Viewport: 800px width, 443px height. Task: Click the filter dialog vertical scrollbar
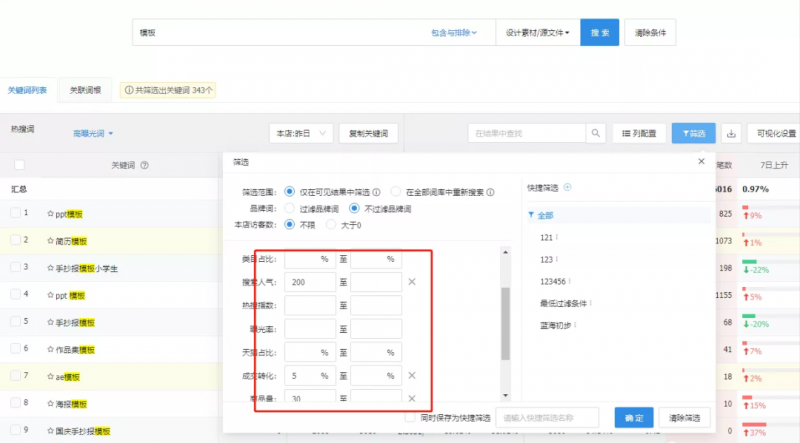tap(505, 320)
